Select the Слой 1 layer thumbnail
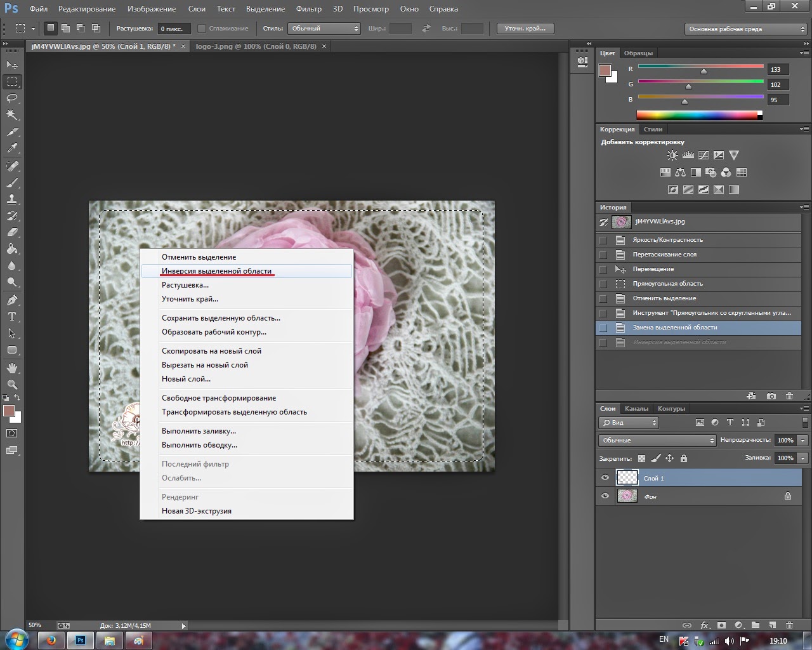The image size is (812, 650). click(x=627, y=478)
